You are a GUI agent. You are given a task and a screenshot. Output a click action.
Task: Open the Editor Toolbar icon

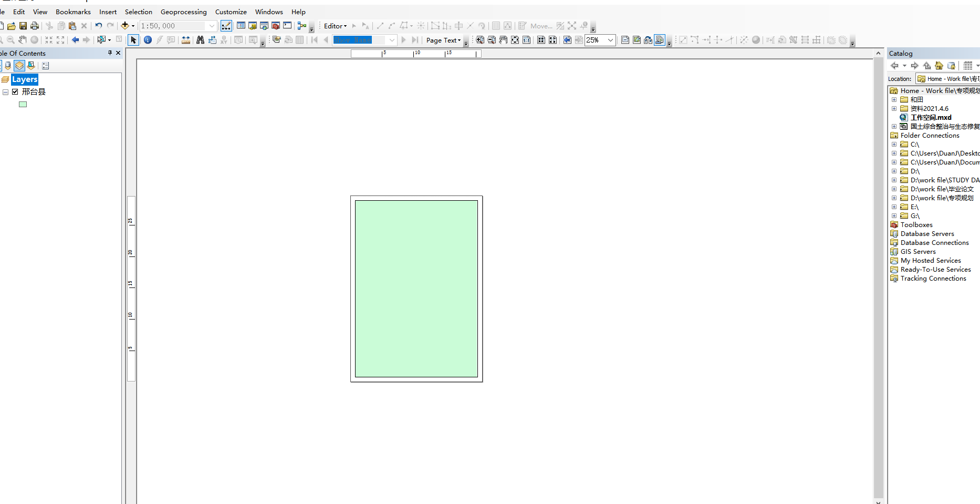(226, 26)
